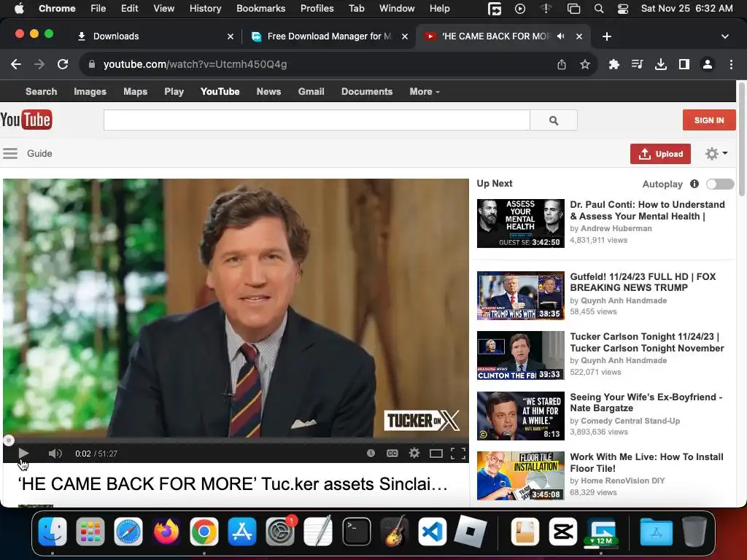
Task: Switch to Free Download Manager tab
Action: 329,36
